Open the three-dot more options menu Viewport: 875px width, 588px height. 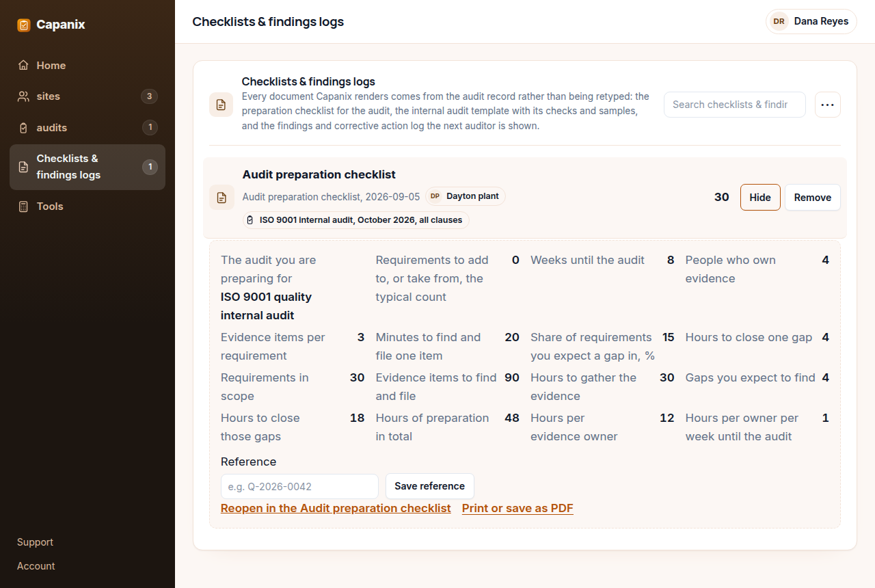tap(827, 105)
